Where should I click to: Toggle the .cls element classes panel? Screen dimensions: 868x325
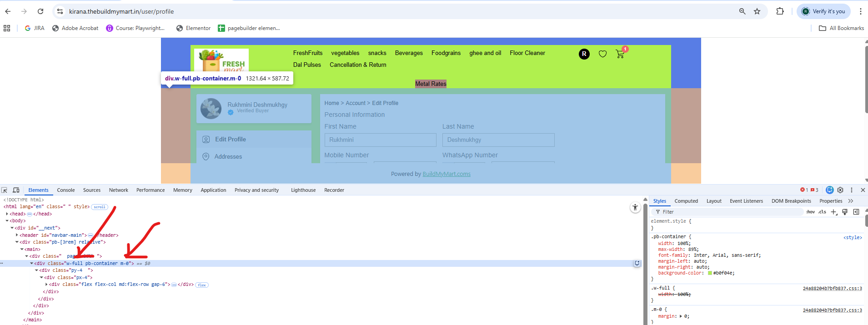click(x=823, y=212)
